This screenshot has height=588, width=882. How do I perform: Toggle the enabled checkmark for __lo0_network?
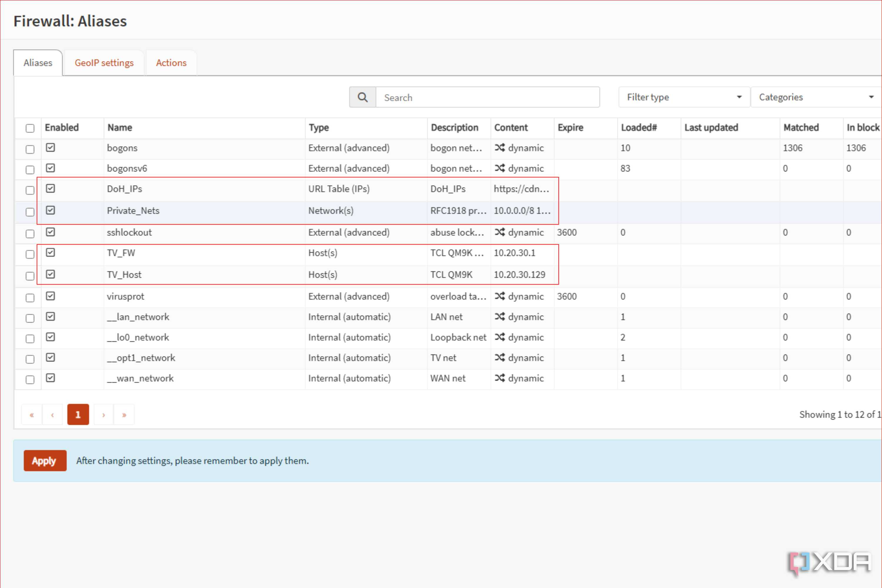[x=50, y=337]
